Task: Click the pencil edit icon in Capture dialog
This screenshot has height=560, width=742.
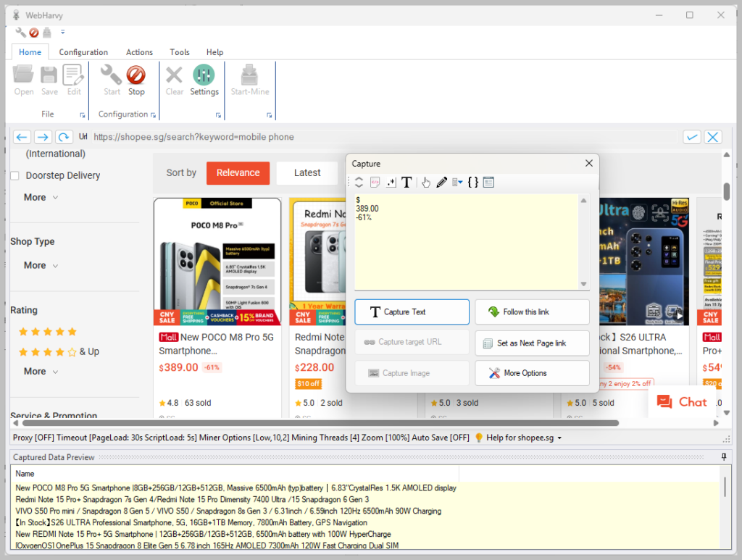Action: coord(442,182)
